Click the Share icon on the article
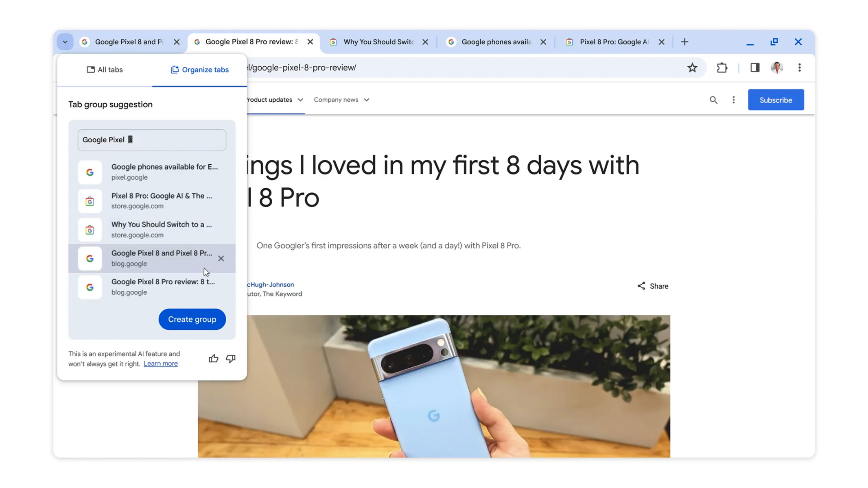Viewport: 868px width, 488px height. (x=641, y=285)
